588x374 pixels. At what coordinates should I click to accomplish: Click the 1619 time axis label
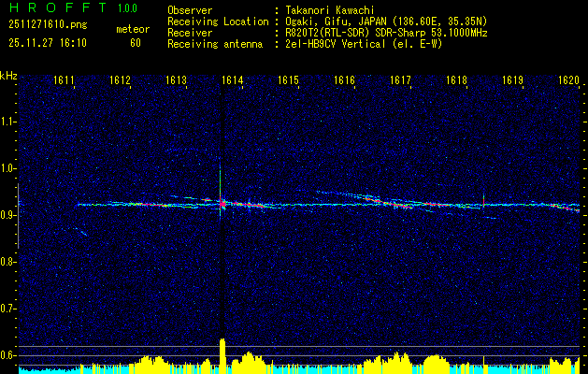click(x=512, y=79)
